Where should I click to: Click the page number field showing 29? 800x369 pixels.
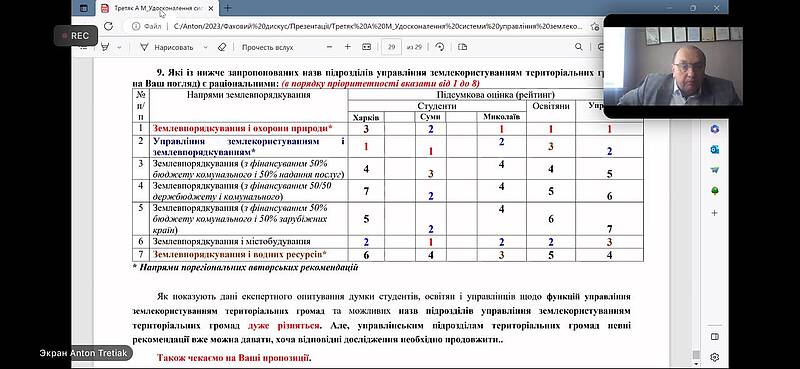coord(391,47)
